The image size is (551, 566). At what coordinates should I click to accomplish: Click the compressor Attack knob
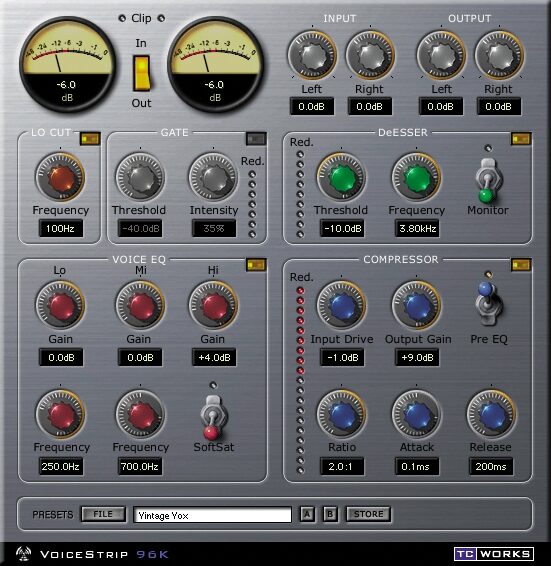[416, 414]
